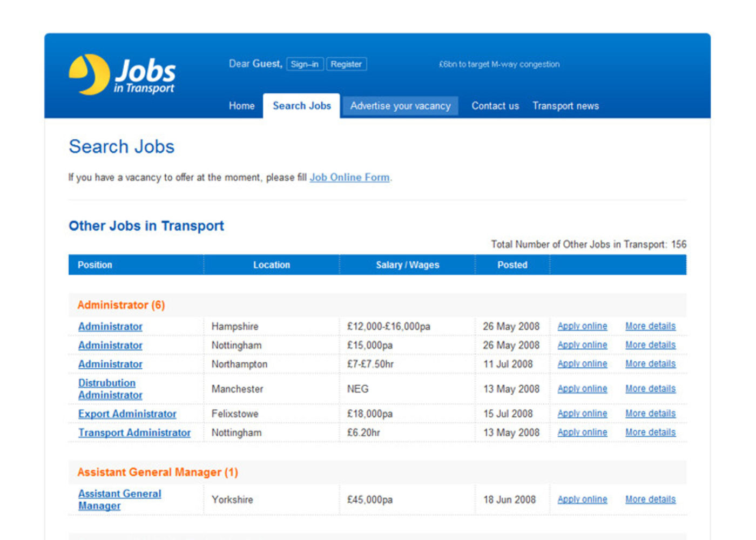Apply online for the Felixstowe job
The height and width of the screenshot is (540, 756).
(x=582, y=414)
